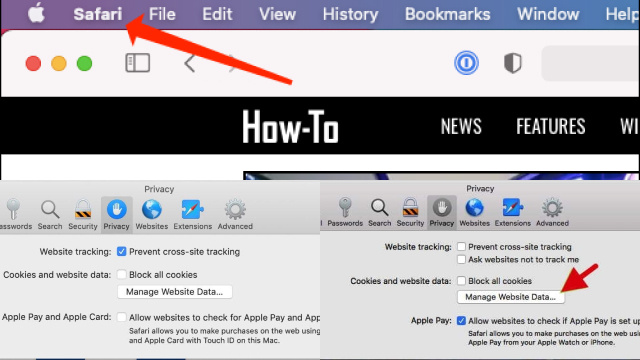Viewport: 640px width, 360px height.
Task: Open the History menu
Action: click(x=350, y=14)
